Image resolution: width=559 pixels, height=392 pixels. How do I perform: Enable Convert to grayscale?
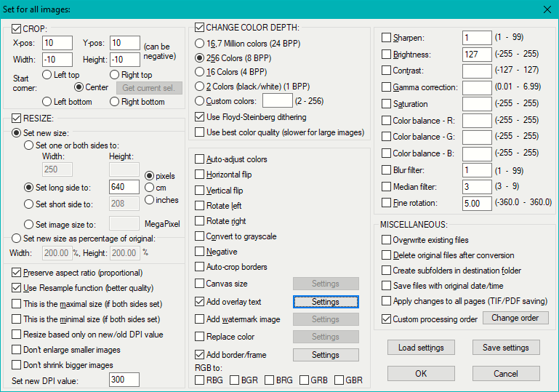[x=201, y=236]
